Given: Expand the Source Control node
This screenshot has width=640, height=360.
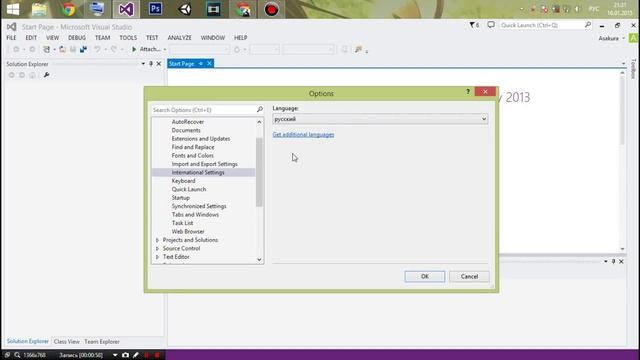Looking at the screenshot, I should (157, 249).
